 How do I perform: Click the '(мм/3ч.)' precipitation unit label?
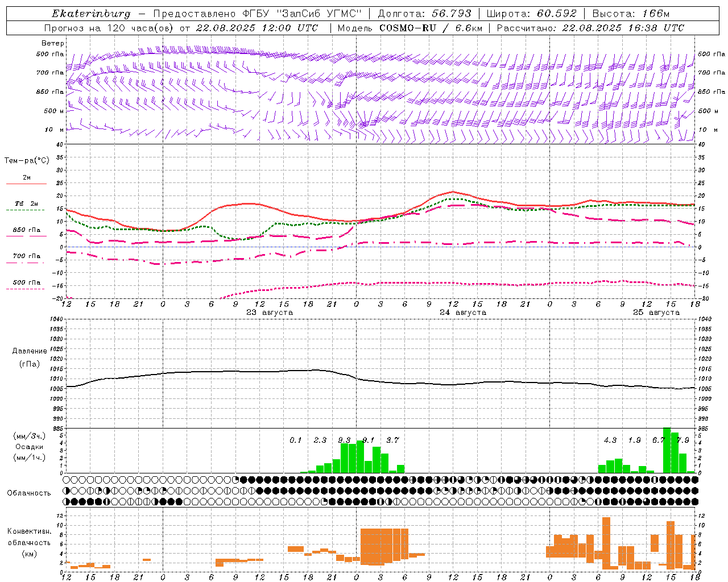click(x=30, y=436)
